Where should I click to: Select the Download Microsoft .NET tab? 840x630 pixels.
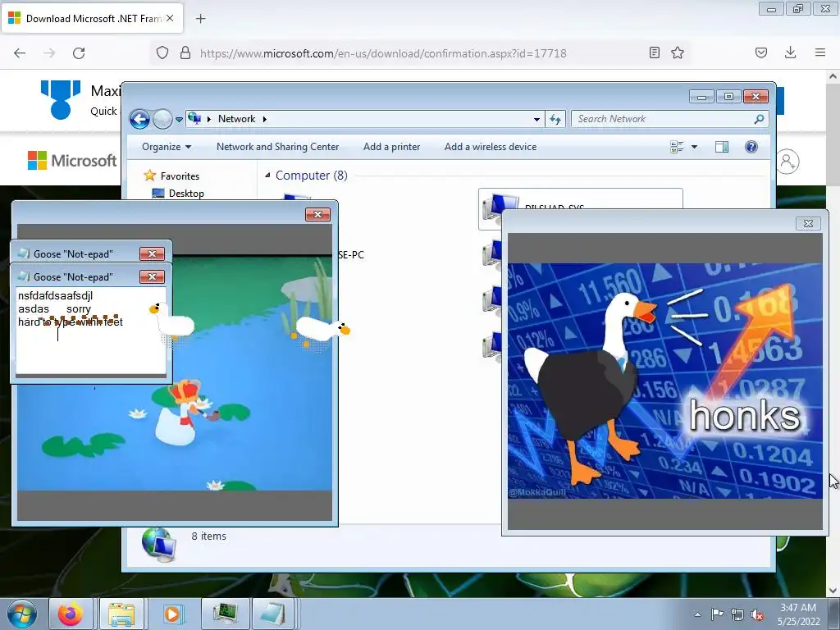pos(92,18)
